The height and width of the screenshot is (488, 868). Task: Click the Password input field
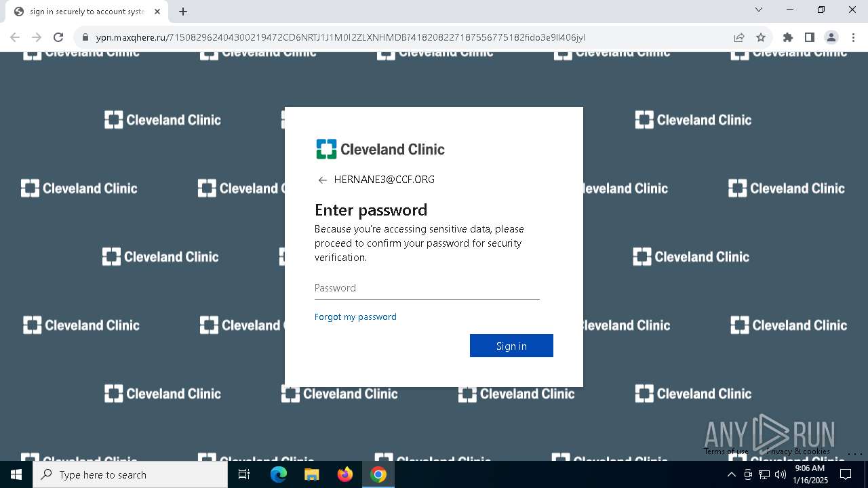point(427,288)
